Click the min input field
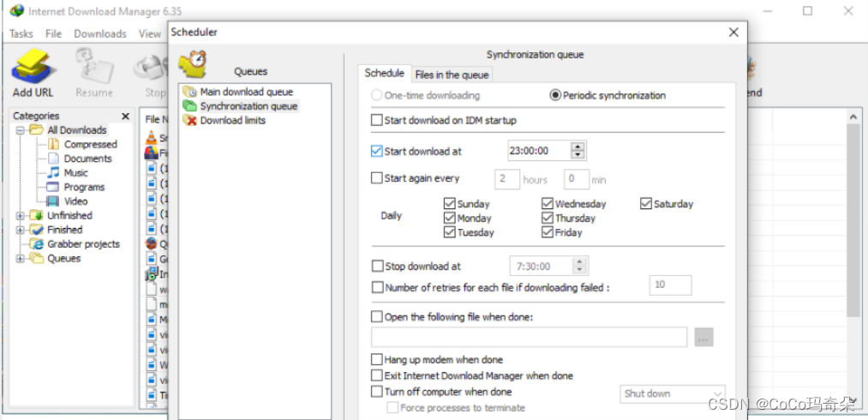The width and height of the screenshot is (868, 420). pyautogui.click(x=577, y=179)
